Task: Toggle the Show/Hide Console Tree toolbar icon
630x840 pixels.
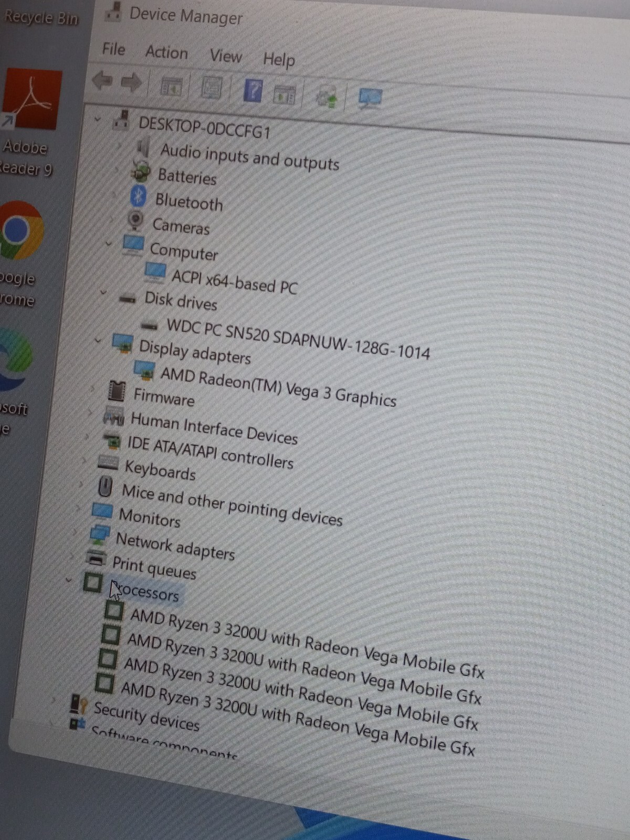Action: coord(172,86)
